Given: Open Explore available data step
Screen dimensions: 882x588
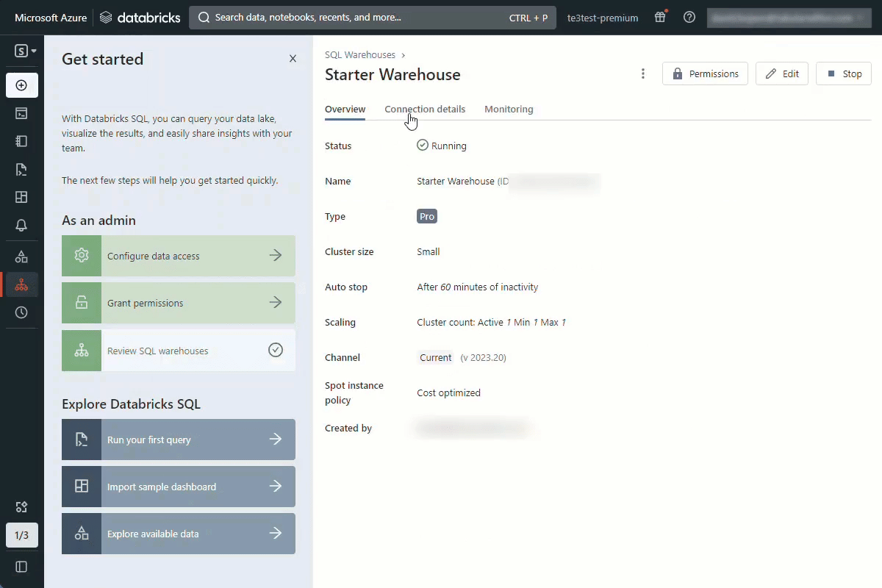Looking at the screenshot, I should point(179,534).
